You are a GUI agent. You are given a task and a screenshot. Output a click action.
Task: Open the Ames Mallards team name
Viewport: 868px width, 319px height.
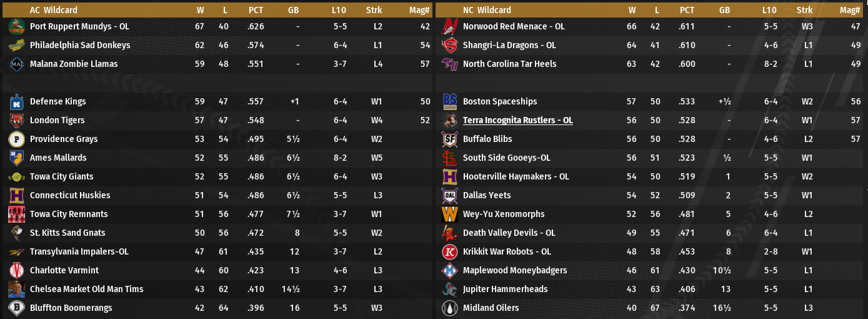click(x=58, y=158)
